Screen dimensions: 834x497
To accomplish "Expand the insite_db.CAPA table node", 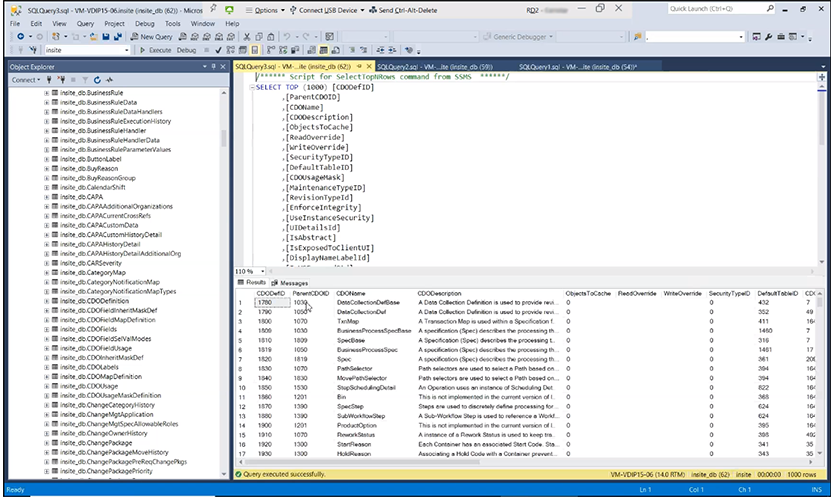I will click(x=46, y=196).
